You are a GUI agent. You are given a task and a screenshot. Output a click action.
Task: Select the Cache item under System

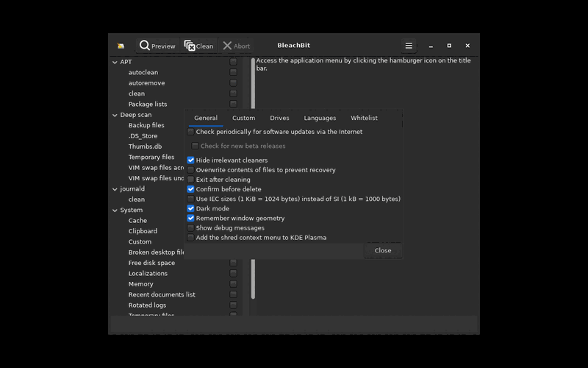click(x=137, y=220)
